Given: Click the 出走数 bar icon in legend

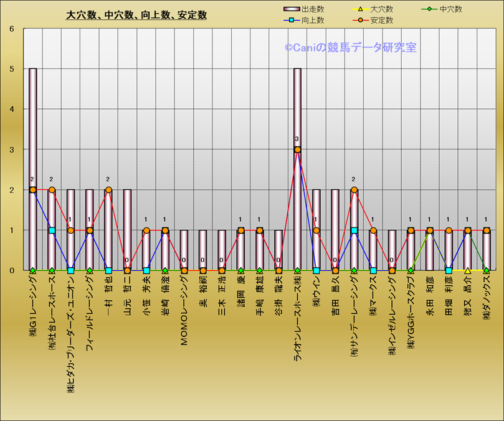Looking at the screenshot, I should pos(291,9).
